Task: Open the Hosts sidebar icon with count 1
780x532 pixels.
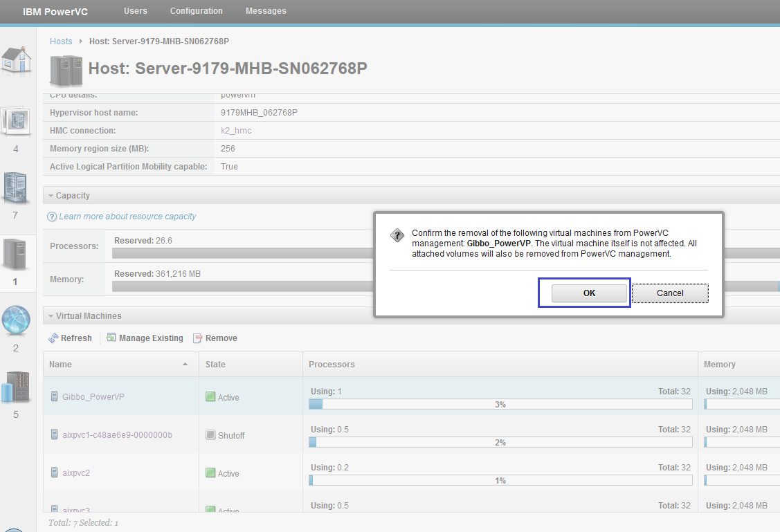Action: coord(15,254)
